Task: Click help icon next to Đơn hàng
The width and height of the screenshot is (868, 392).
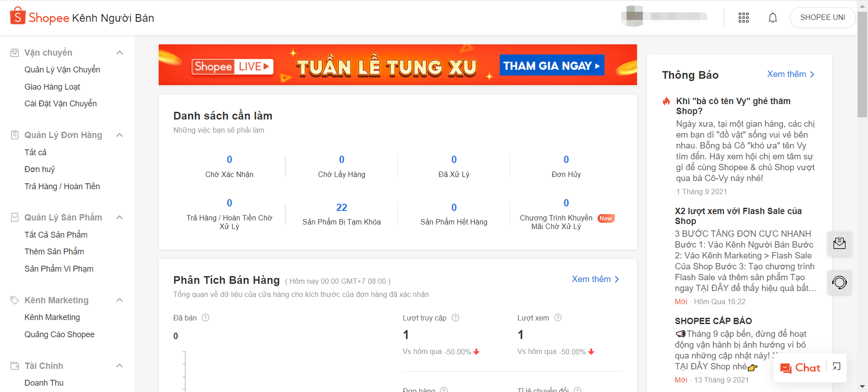Action: [444, 390]
